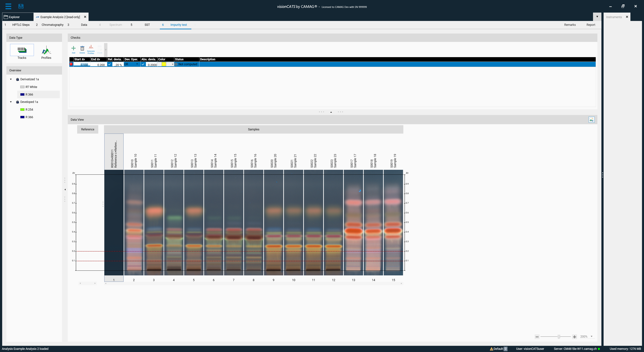The image size is (644, 352).
Task: Open the Remarks section
Action: [570, 25]
